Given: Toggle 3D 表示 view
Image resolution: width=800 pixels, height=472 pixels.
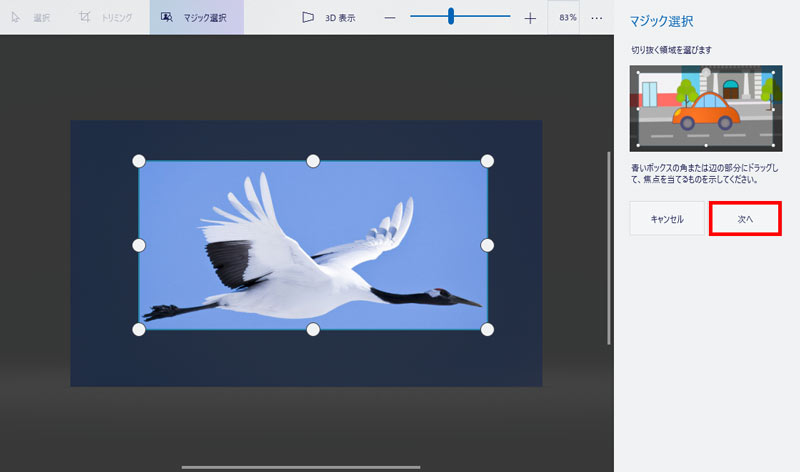Looking at the screenshot, I should [328, 18].
